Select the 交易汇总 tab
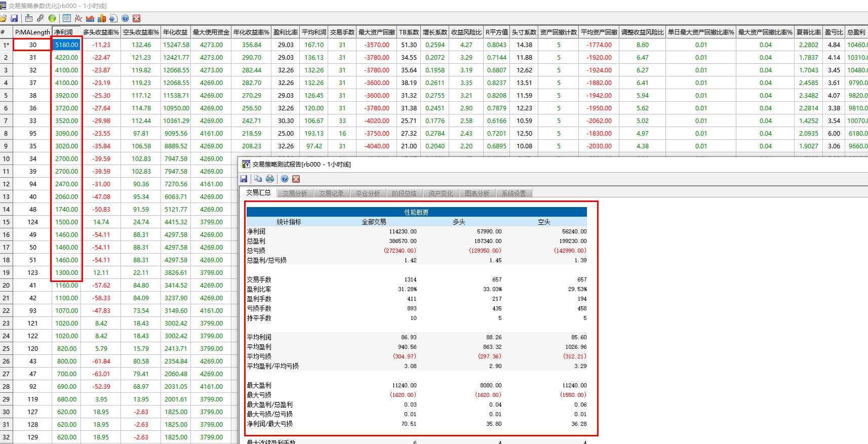Image resolution: width=868 pixels, height=444 pixels. (258, 193)
